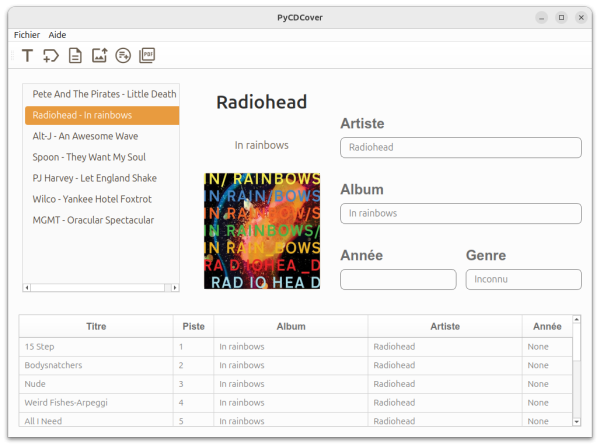Click the text 'T' toolbar icon
The height and width of the screenshot is (447, 600).
point(27,56)
